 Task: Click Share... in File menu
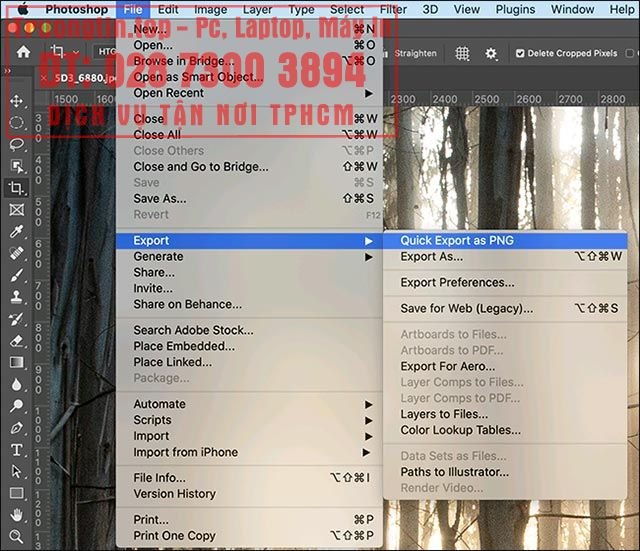[x=249, y=273]
